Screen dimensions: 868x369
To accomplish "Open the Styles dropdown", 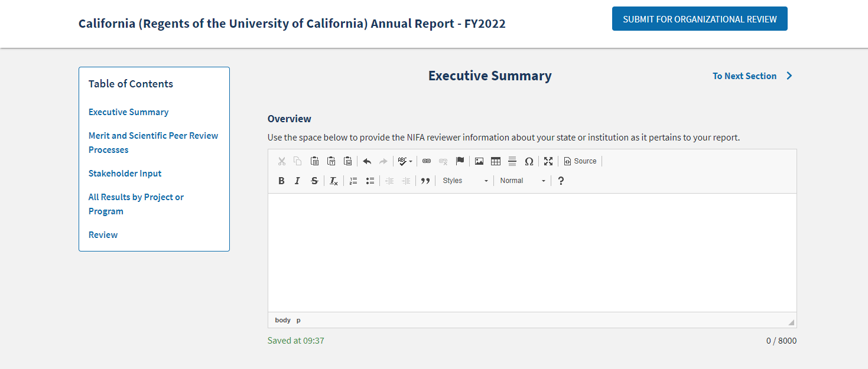I will 466,181.
